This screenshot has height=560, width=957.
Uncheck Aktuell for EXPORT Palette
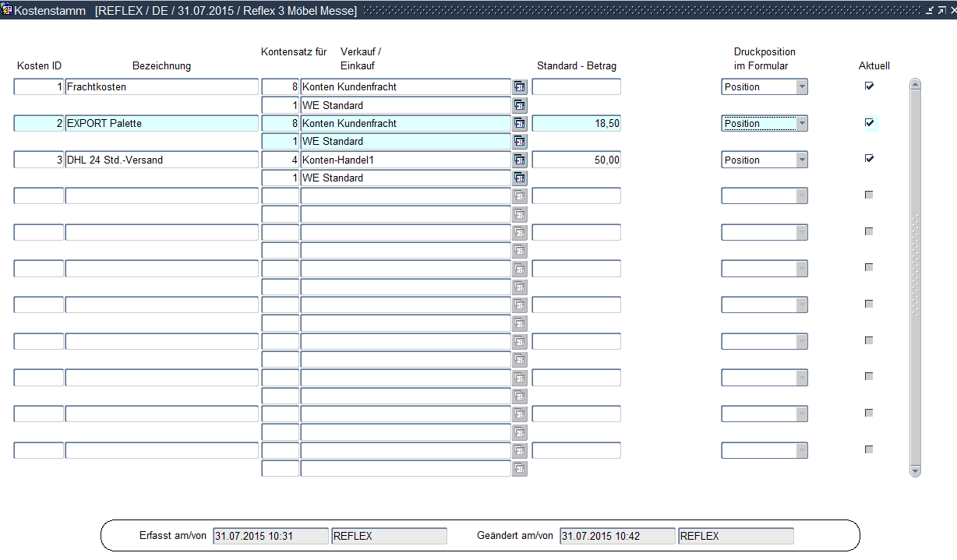point(869,123)
